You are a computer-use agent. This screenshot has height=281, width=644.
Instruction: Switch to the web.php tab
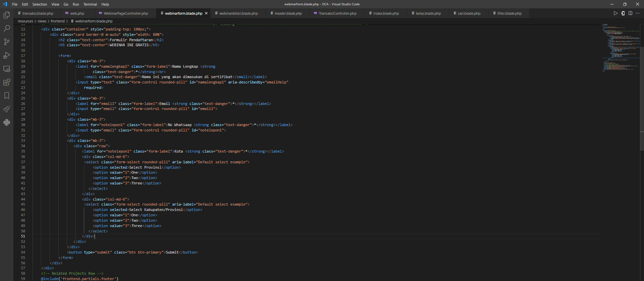click(77, 13)
